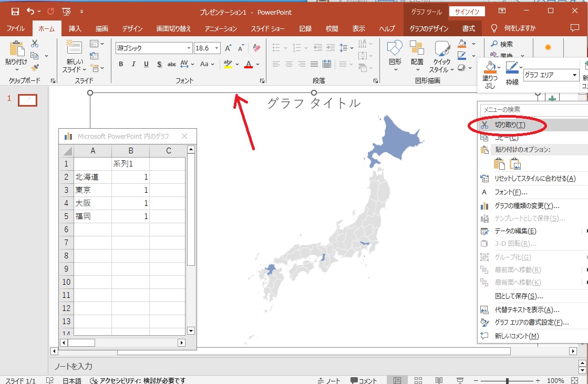Select slide 1 thumbnail in the panel
This screenshot has width=588, height=384.
(27, 100)
